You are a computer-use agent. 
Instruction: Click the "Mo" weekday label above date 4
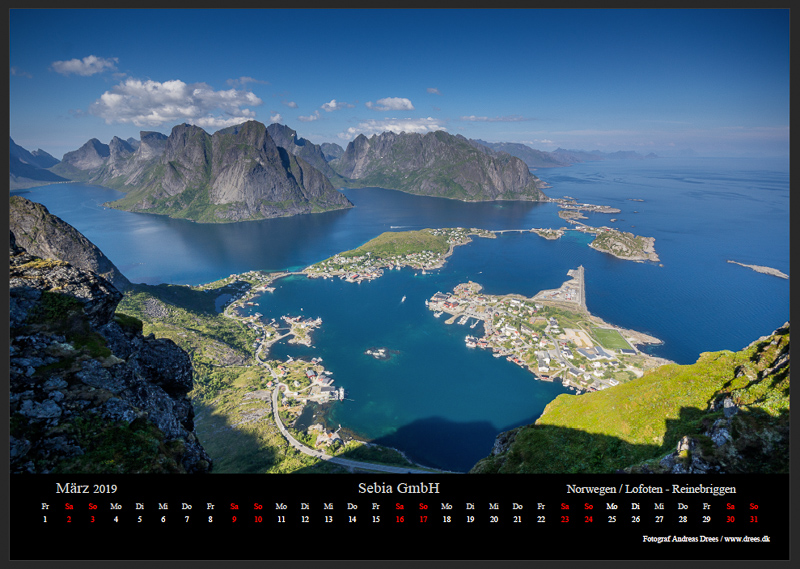click(116, 506)
